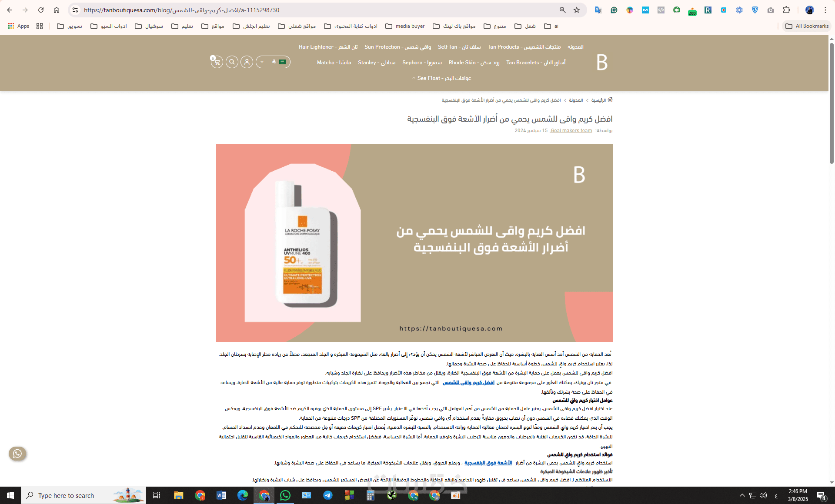Open the Sephora navigation item
Image resolution: width=835 pixels, height=504 pixels.
pyautogui.click(x=422, y=63)
